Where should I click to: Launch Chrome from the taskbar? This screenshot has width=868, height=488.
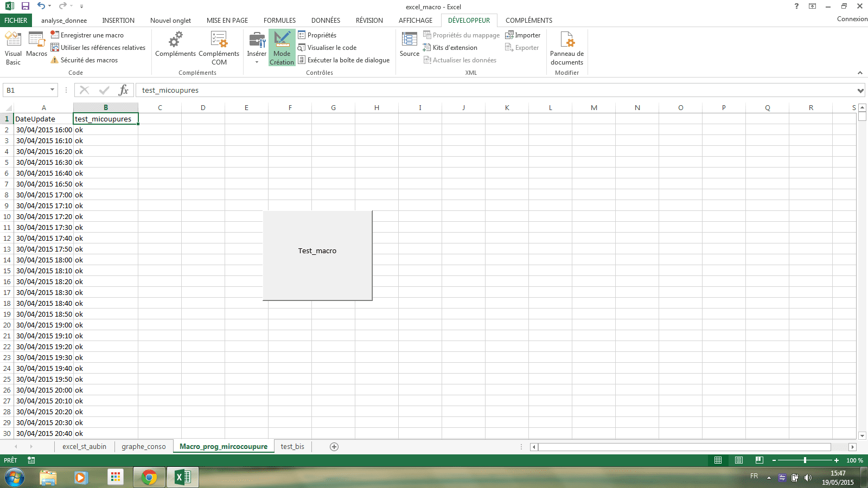click(x=149, y=477)
